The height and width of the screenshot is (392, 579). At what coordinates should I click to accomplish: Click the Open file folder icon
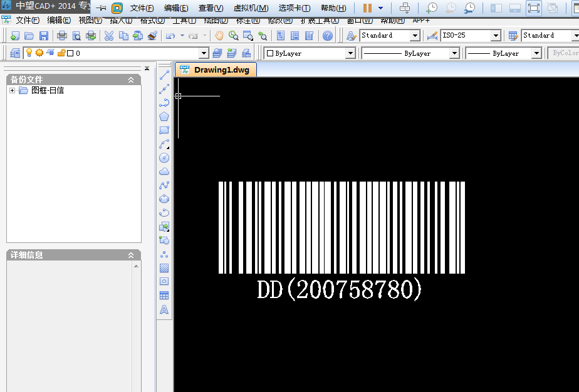29,36
